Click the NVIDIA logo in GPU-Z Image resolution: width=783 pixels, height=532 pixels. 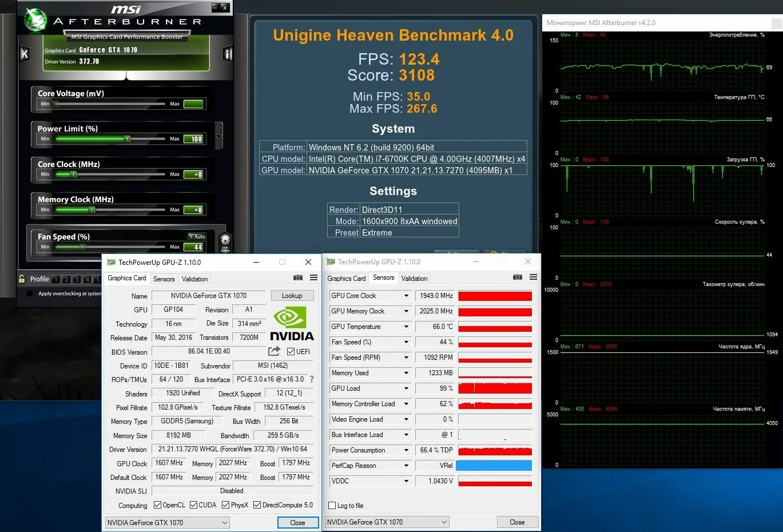(x=292, y=324)
